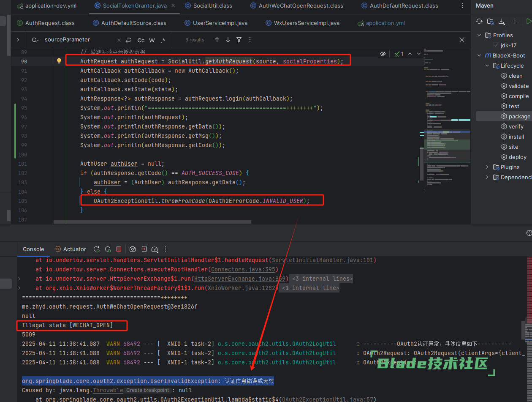Jump to previous highlighted problem in editor

(411, 54)
